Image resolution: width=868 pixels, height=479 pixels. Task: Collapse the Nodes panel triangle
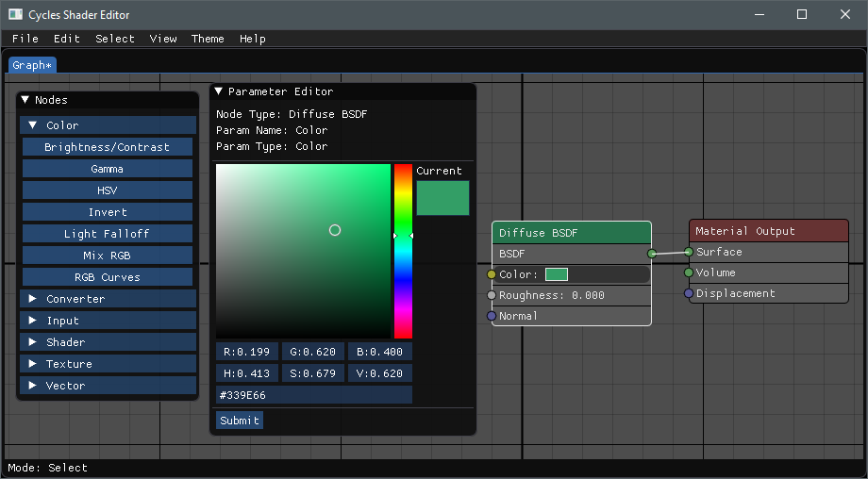click(x=25, y=100)
